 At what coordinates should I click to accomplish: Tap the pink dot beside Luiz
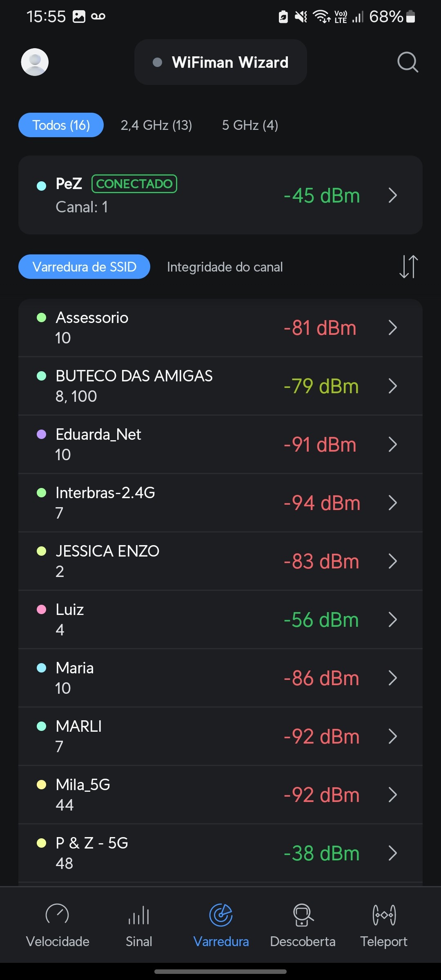pos(42,610)
